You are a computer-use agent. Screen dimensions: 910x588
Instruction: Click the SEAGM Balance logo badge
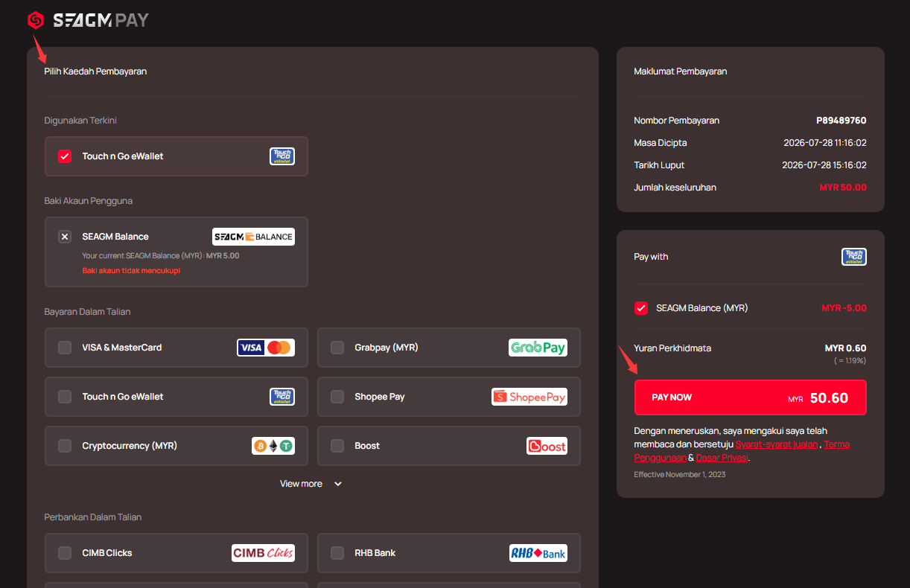click(253, 237)
